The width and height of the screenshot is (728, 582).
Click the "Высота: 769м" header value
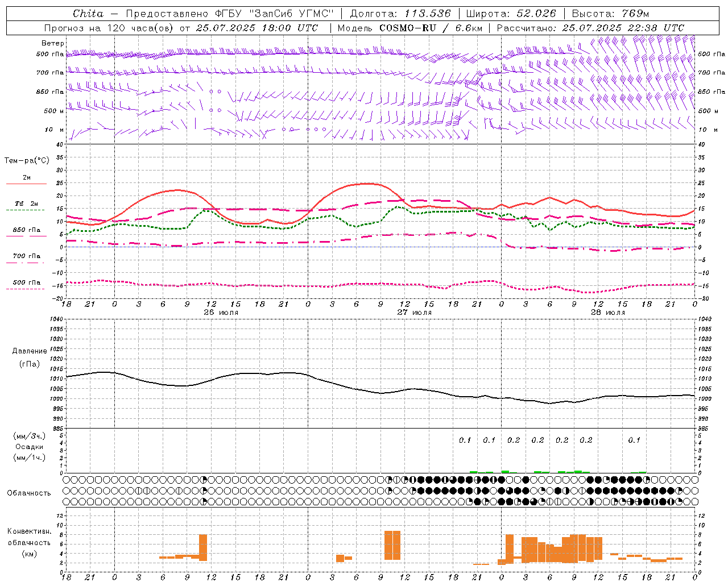point(610,14)
